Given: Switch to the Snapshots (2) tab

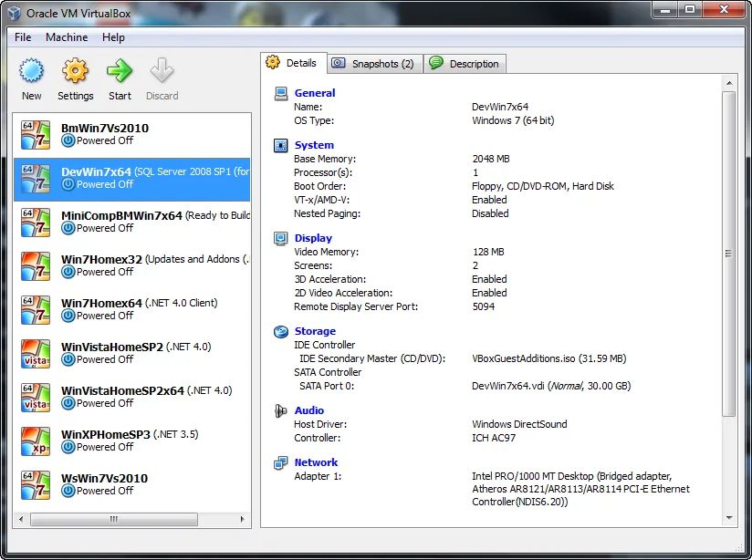Looking at the screenshot, I should (375, 64).
